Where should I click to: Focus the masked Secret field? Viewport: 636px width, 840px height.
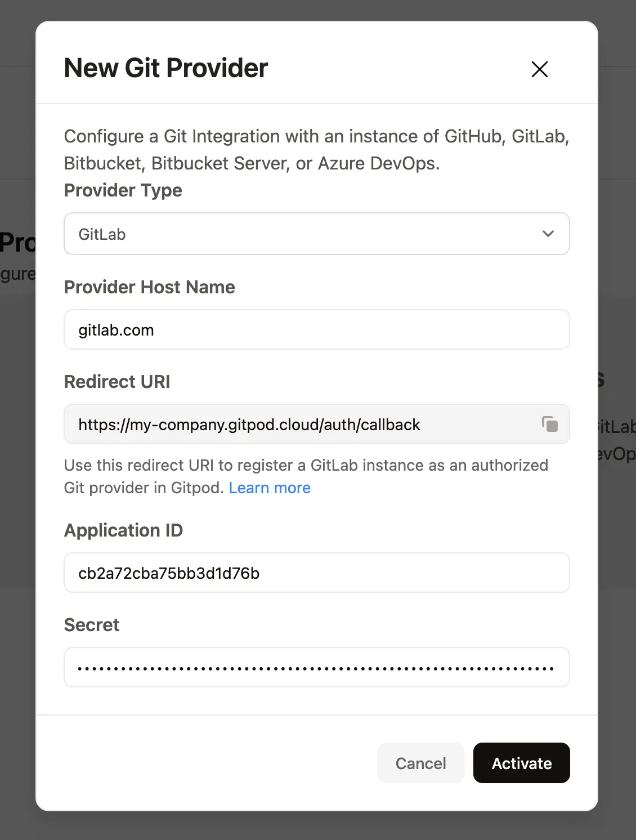tap(317, 667)
